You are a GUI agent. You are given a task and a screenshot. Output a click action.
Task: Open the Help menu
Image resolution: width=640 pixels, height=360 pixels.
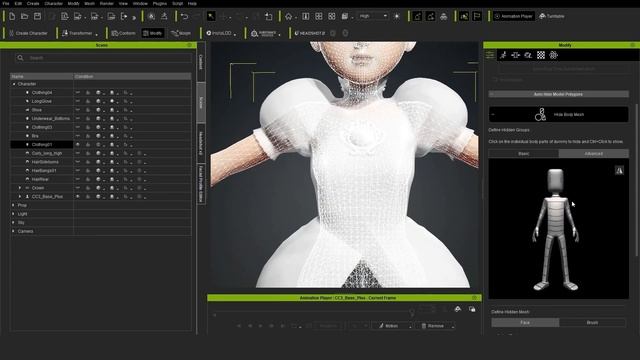pyautogui.click(x=192, y=3)
